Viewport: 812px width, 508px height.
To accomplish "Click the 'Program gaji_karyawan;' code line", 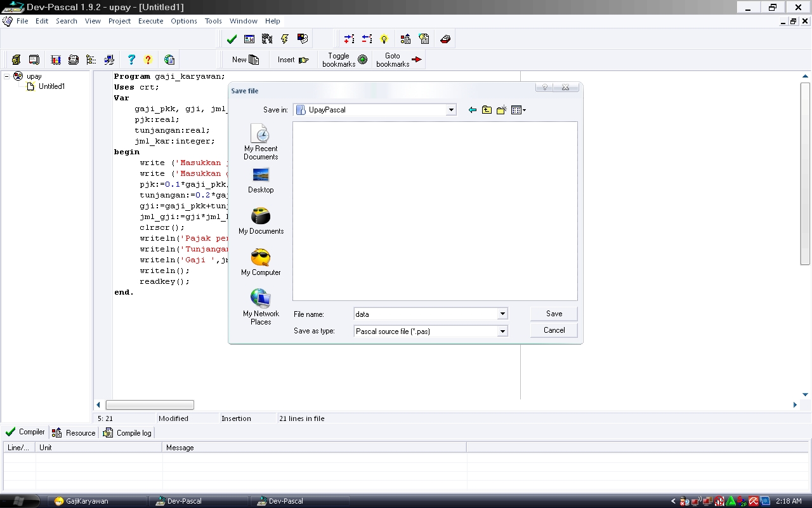I will (169, 76).
